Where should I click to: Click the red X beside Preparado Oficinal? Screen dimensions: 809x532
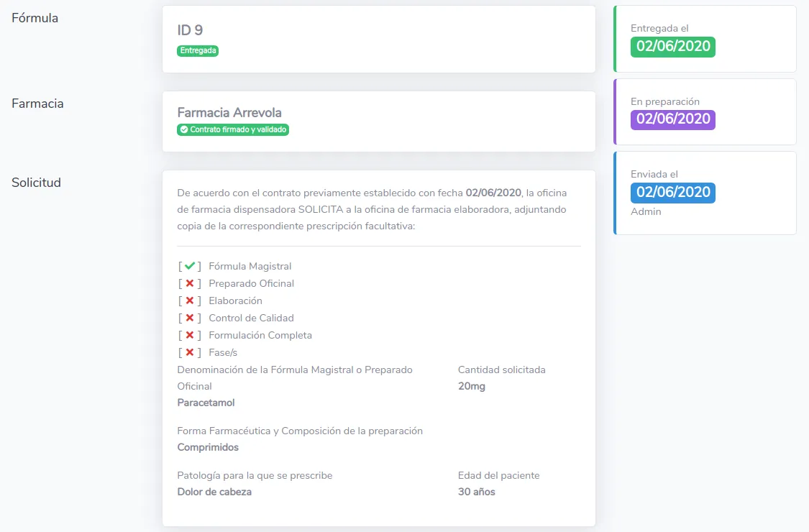click(189, 283)
